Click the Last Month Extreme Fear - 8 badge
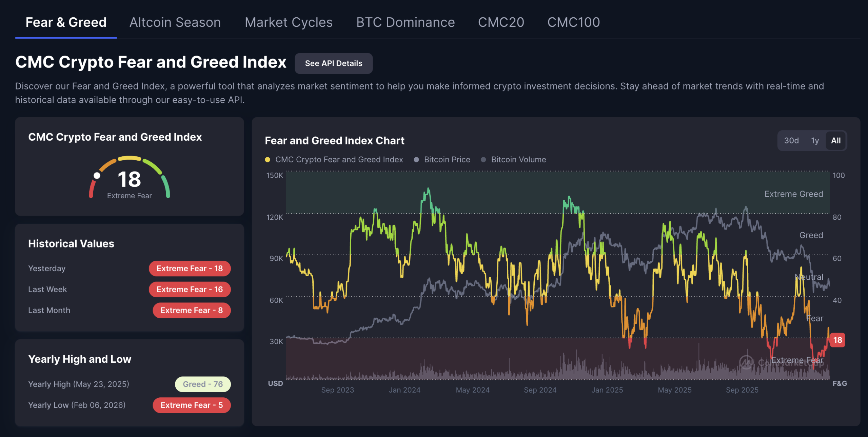Screen dimensions: 868x437 coord(191,310)
